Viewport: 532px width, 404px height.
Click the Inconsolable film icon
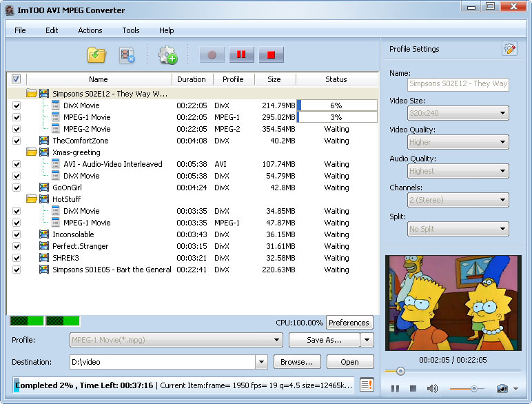point(44,234)
